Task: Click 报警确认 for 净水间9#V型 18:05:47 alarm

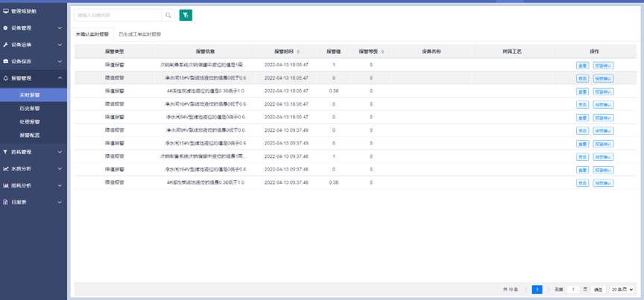Action: (x=603, y=118)
